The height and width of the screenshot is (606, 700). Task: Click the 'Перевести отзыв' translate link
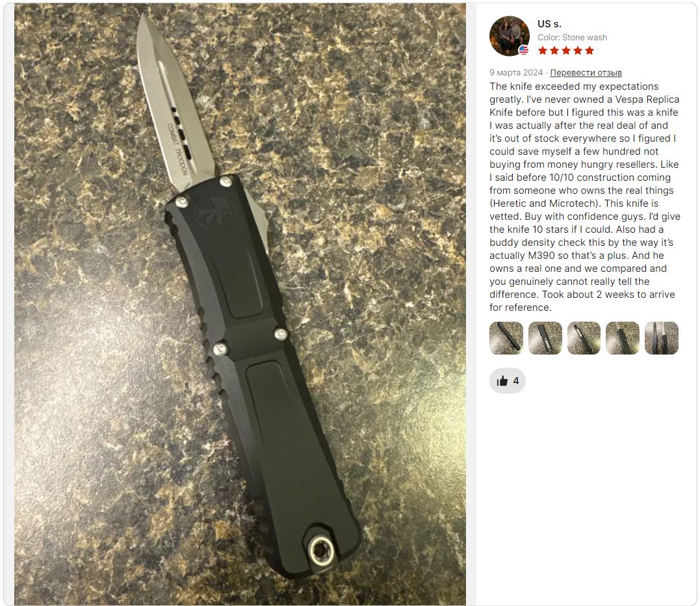586,72
